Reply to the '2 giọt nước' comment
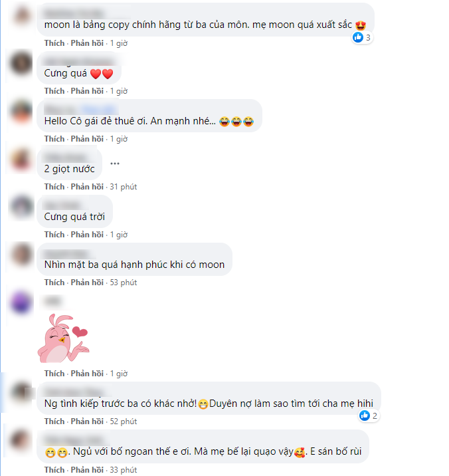Screen dimensions: 449x476 (x=87, y=187)
